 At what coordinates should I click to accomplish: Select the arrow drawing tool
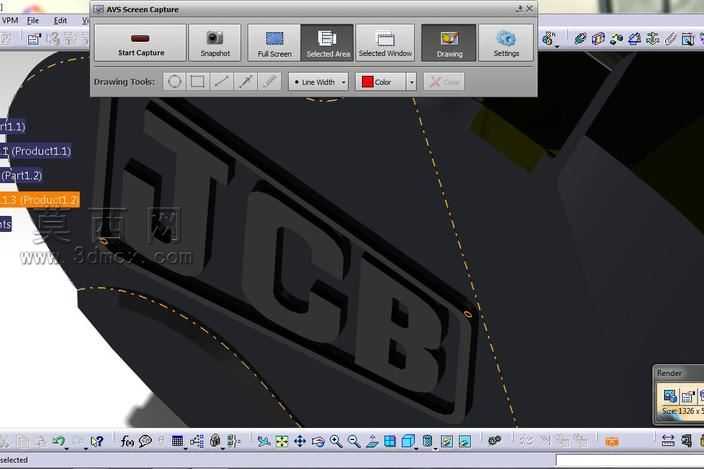(x=245, y=82)
